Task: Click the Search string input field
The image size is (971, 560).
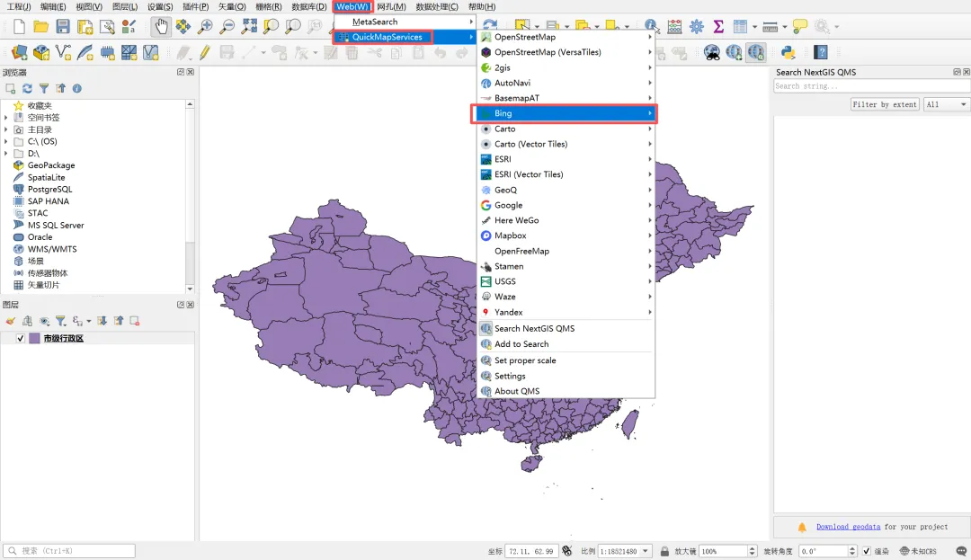Action: (871, 86)
